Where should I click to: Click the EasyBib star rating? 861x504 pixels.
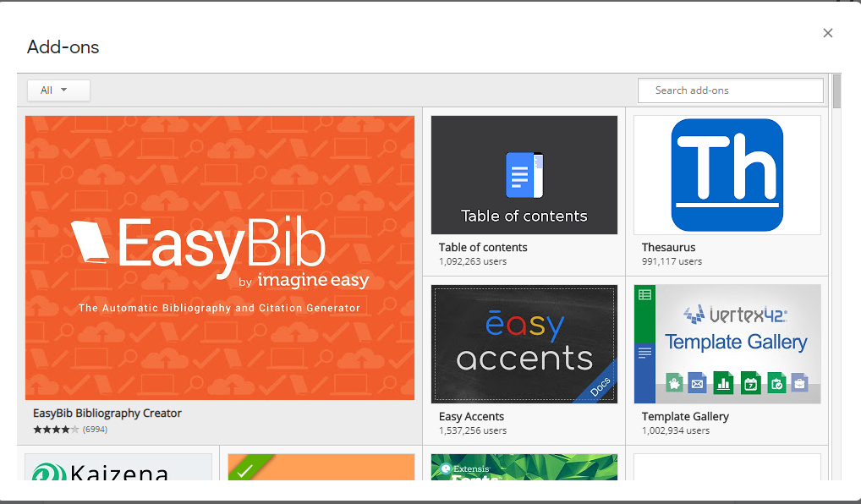pyautogui.click(x=56, y=430)
